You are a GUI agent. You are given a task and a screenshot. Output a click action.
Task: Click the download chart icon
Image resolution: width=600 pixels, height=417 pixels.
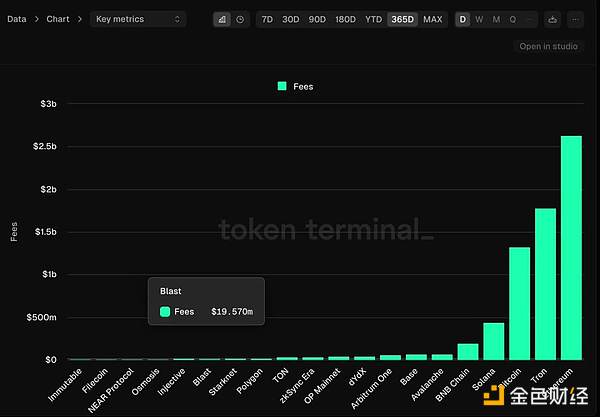554,19
